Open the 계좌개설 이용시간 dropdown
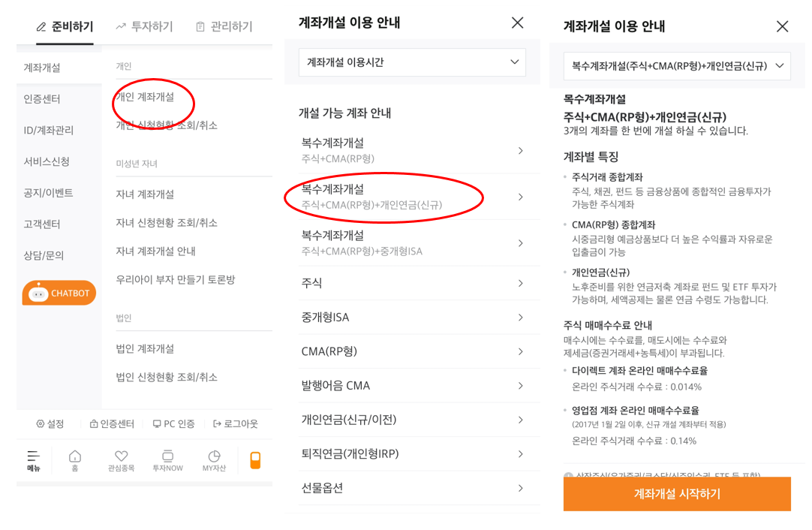The height and width of the screenshot is (530, 812). click(411, 62)
